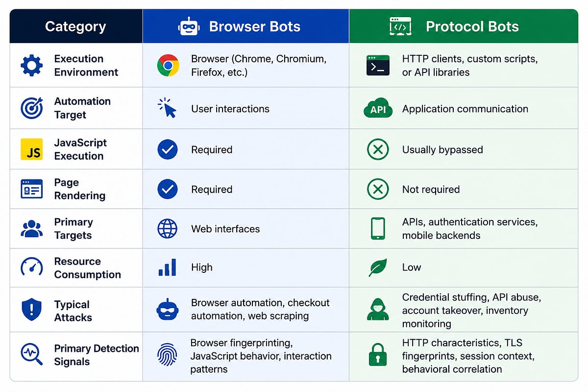The image size is (588, 392).
Task: Click the 'High' resource consumption value
Action: (x=202, y=268)
